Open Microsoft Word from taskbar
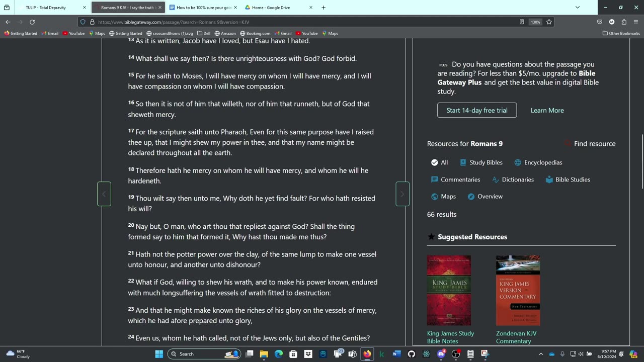Screen dimensions: 644x362 pyautogui.click(x=396, y=354)
